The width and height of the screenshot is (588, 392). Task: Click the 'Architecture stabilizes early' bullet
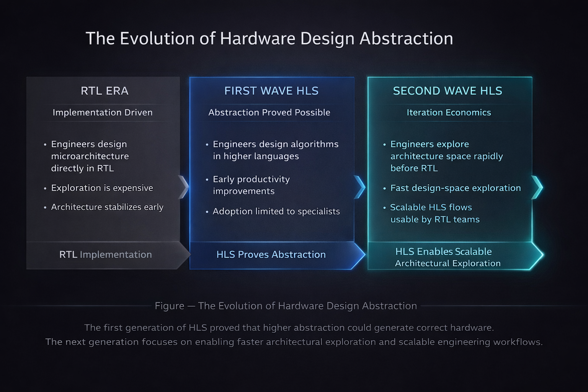[107, 207]
